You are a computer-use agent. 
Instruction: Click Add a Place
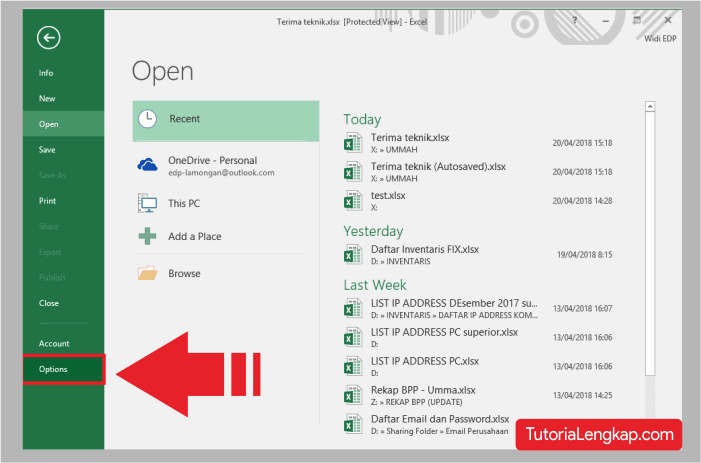coord(226,236)
